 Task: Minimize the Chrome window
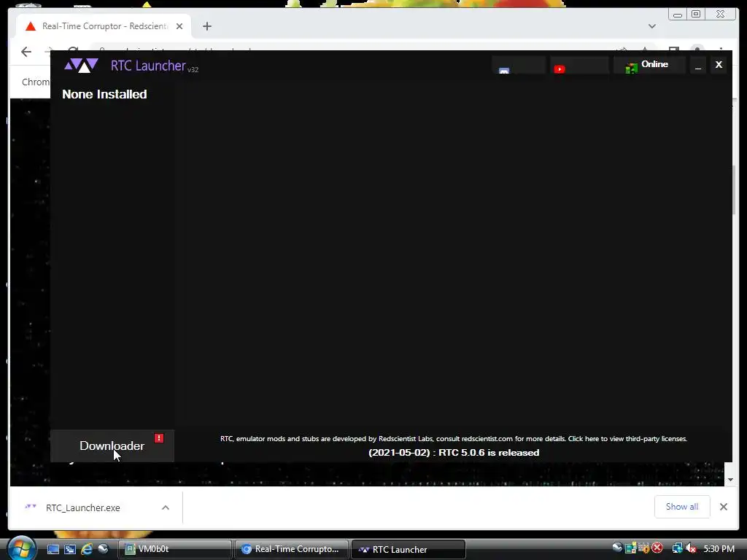point(678,15)
